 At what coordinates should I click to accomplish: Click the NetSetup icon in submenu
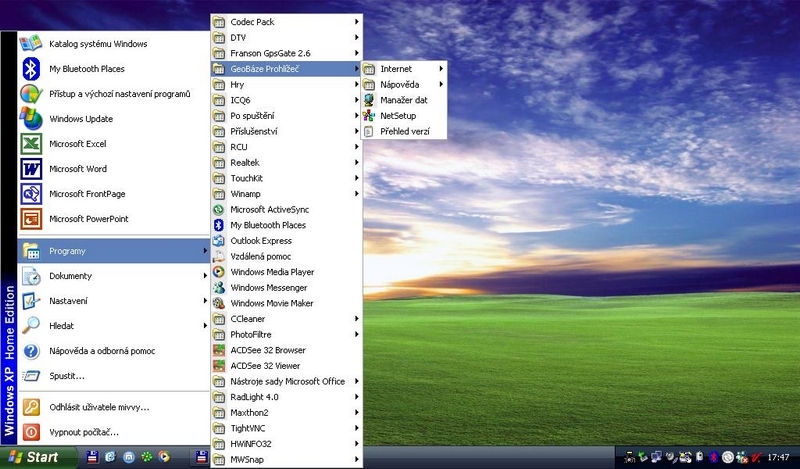[370, 116]
